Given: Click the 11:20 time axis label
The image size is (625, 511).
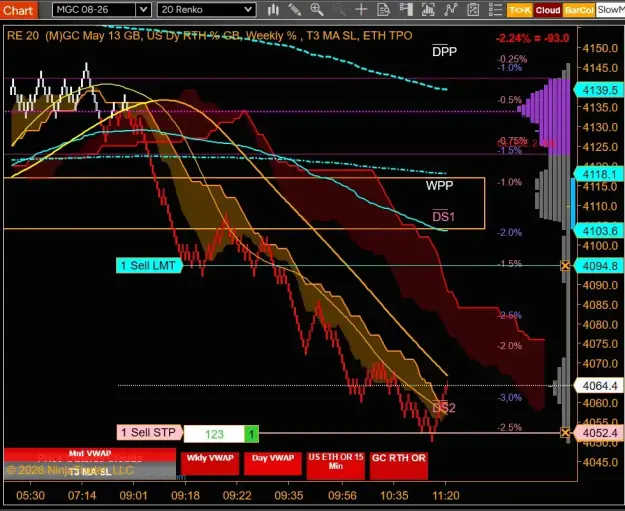Looking at the screenshot, I should (x=446, y=495).
